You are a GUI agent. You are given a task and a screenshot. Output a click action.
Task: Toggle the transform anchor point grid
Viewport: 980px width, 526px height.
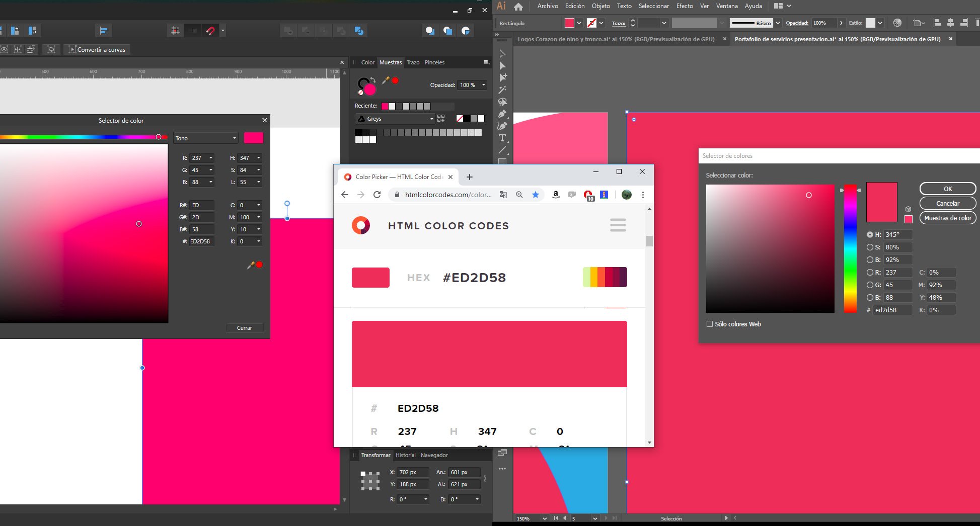pos(370,481)
